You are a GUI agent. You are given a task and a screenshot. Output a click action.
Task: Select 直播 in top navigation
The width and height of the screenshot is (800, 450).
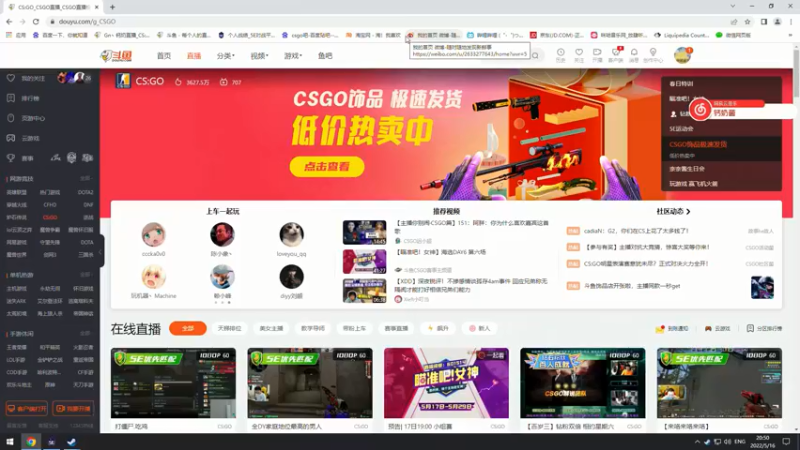coord(194,56)
